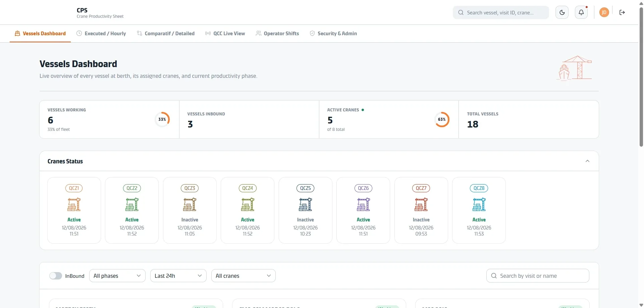644x308 pixels.
Task: Click the Vessels Working 33% ring
Action: [162, 119]
